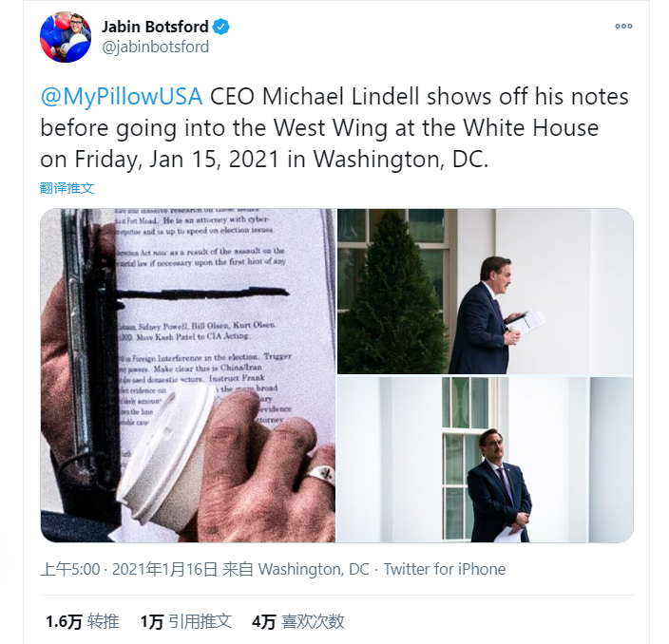The width and height of the screenshot is (669, 644).
Task: Open photo of Lindell walking with notes
Action: click(x=485, y=292)
